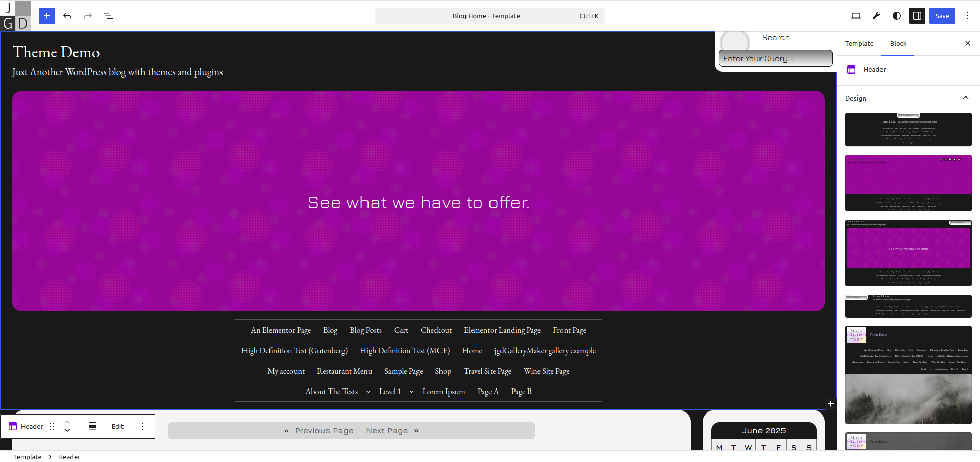The image size is (980, 462).
Task: Expand the Level 1 submenu chevron
Action: [411, 392]
